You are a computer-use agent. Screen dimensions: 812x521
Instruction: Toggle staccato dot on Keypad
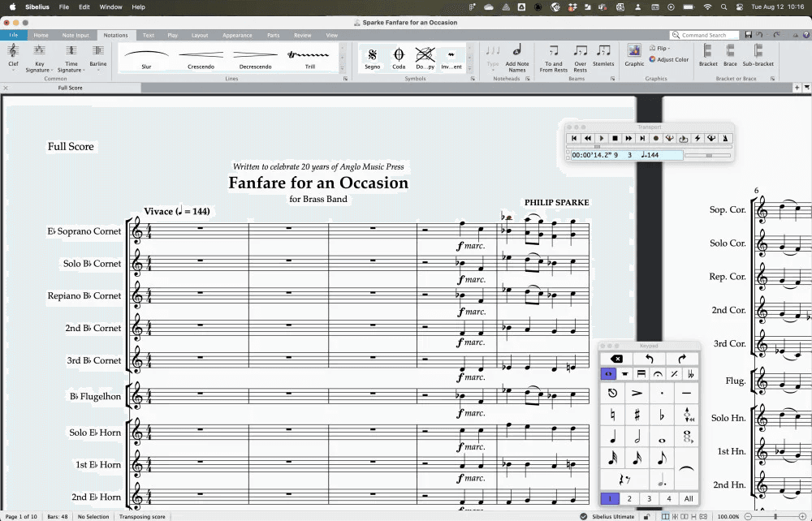click(x=662, y=393)
